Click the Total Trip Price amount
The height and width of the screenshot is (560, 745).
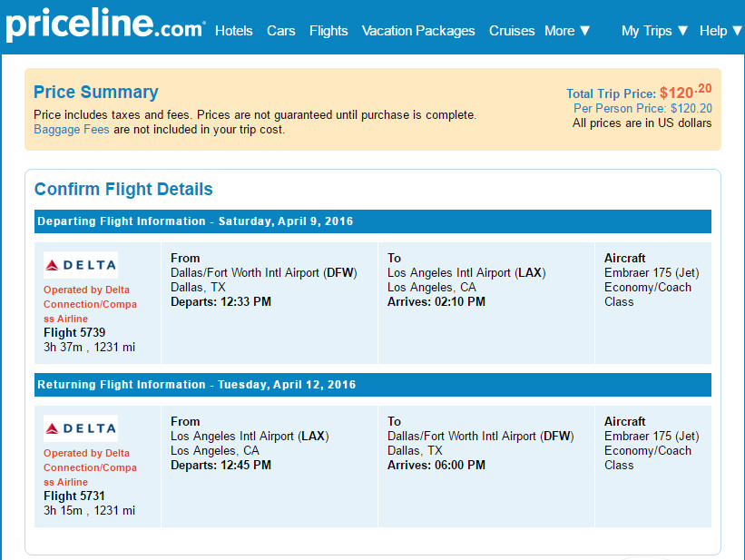[686, 92]
